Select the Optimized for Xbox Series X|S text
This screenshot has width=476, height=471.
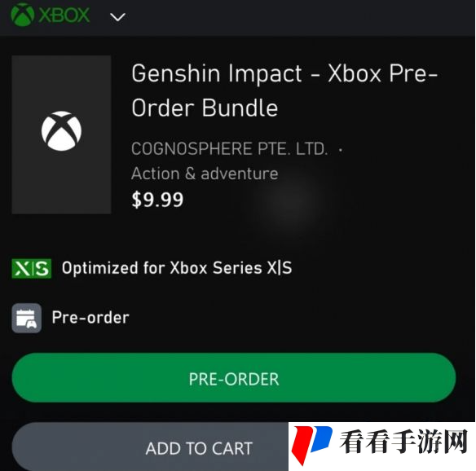[x=177, y=268]
